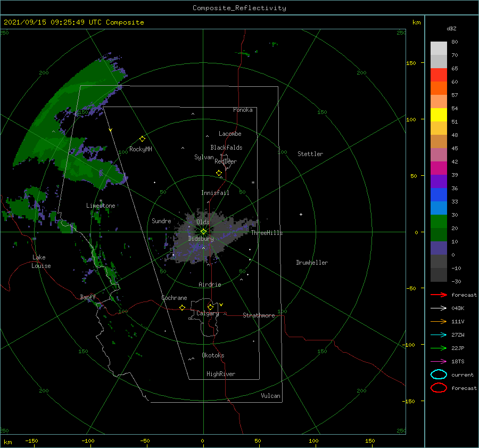Click the Strathmore city label
The image size is (479, 448).
pos(259,315)
